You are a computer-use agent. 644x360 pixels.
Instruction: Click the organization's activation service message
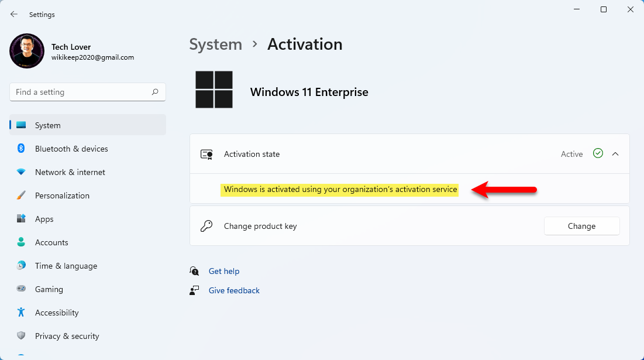tap(340, 190)
